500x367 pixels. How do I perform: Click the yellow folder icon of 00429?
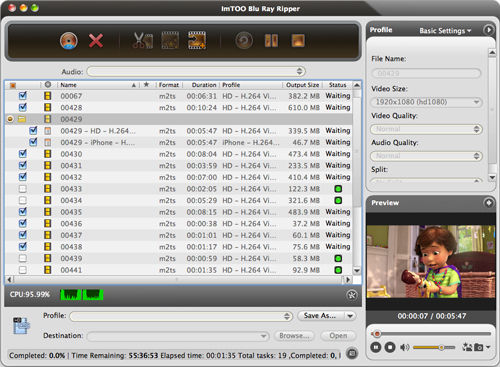coord(22,119)
